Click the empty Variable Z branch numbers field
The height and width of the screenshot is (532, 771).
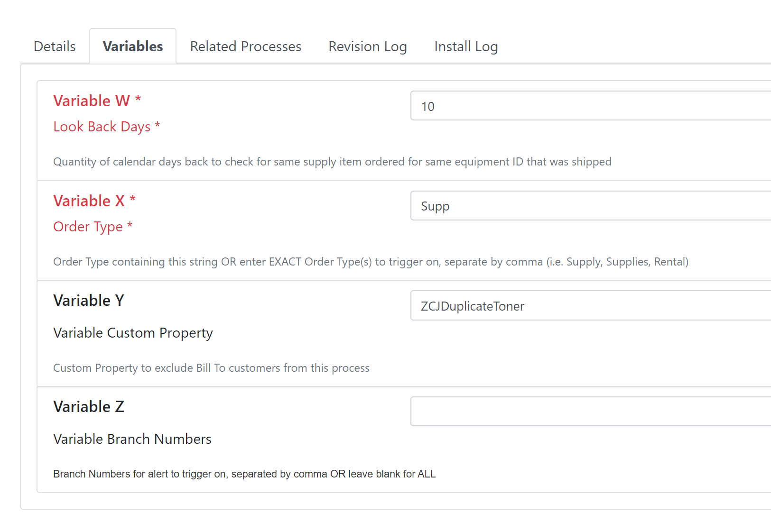pyautogui.click(x=591, y=412)
